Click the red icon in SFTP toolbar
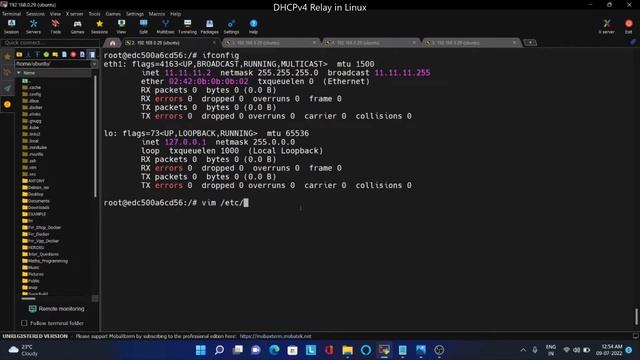 [73, 54]
